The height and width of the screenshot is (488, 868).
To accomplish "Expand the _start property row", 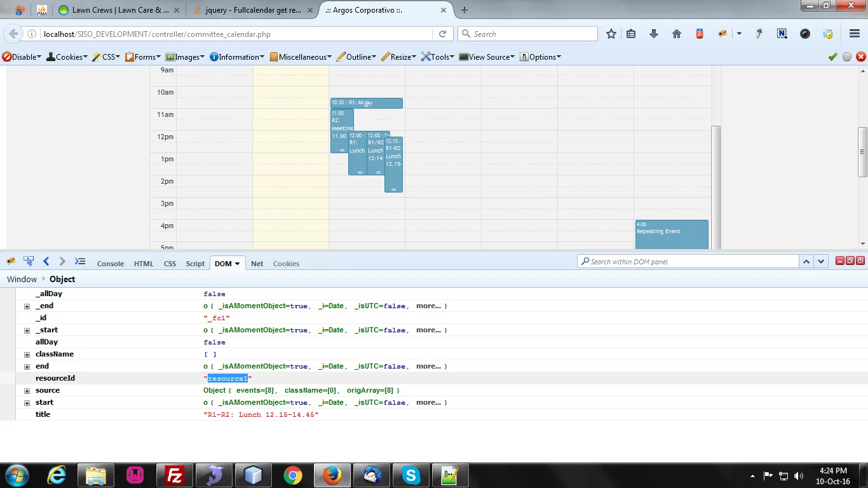I will point(27,330).
